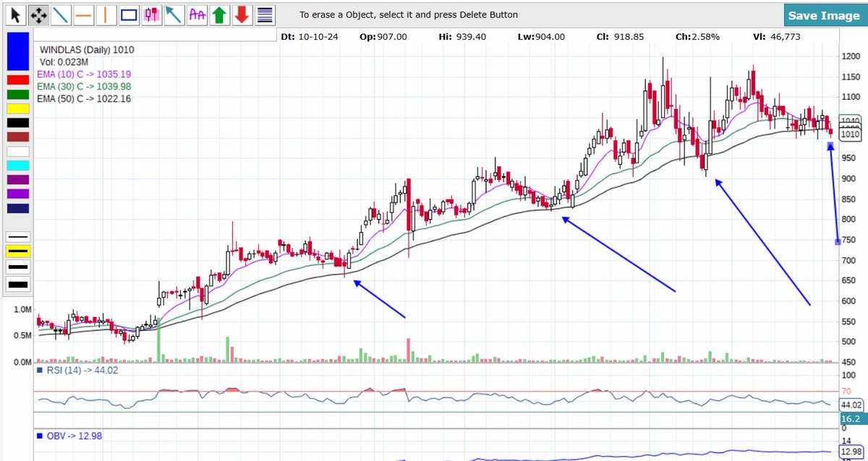This screenshot has height=461, width=868.
Task: Click the EMA (30) C legend entry
Action: pos(84,87)
